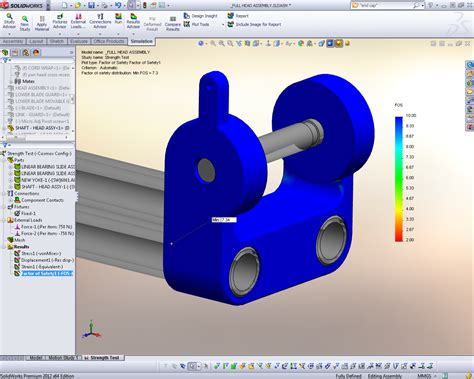474x379 pixels.
Task: Click Include Image for Report
Action: pyautogui.click(x=254, y=24)
